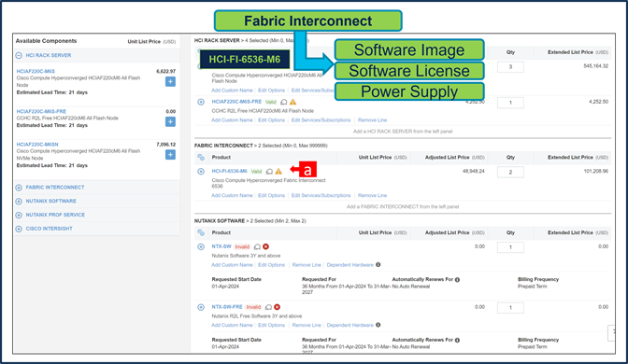Click the 101,208.96 extended list price

(x=596, y=171)
